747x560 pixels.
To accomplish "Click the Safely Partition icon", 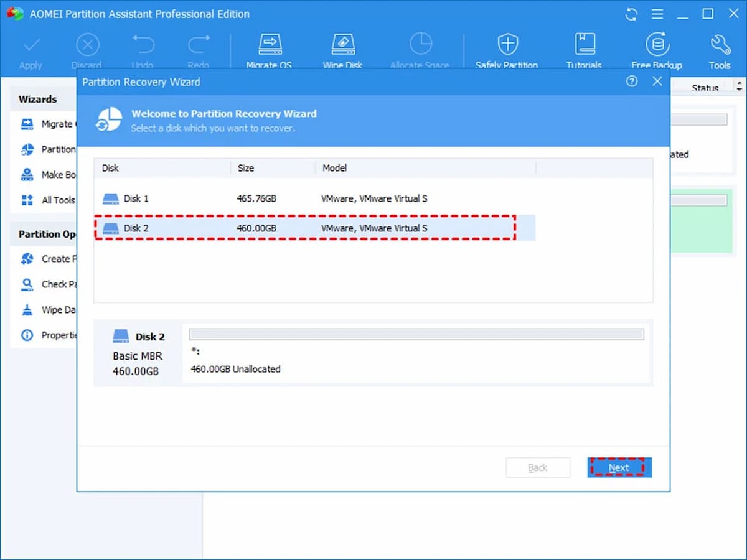I will pos(507,50).
